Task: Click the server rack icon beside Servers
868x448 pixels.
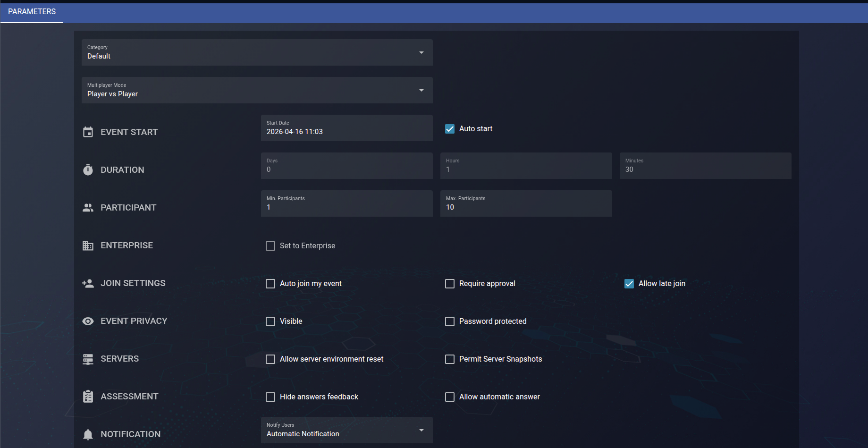Action: tap(88, 359)
